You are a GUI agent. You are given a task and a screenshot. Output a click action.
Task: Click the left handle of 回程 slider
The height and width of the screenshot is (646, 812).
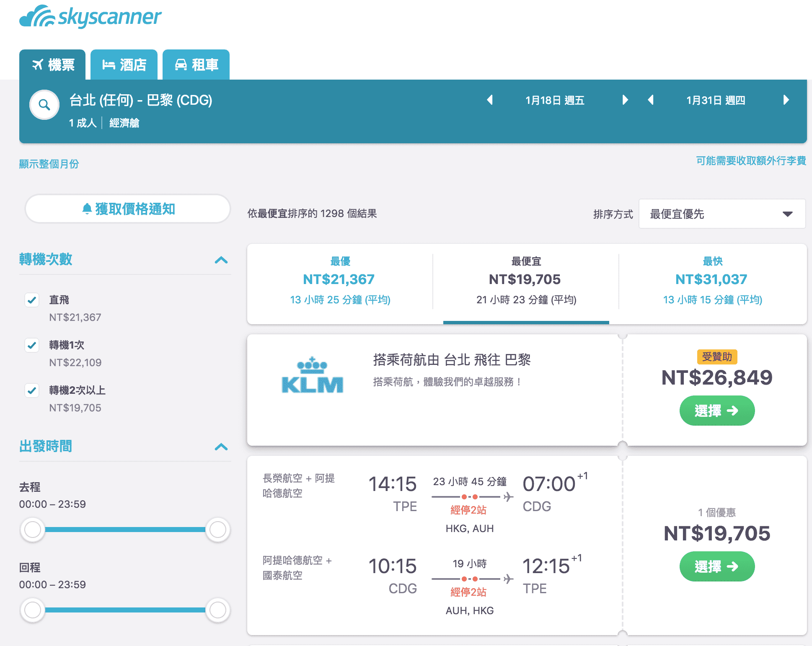[x=33, y=610]
